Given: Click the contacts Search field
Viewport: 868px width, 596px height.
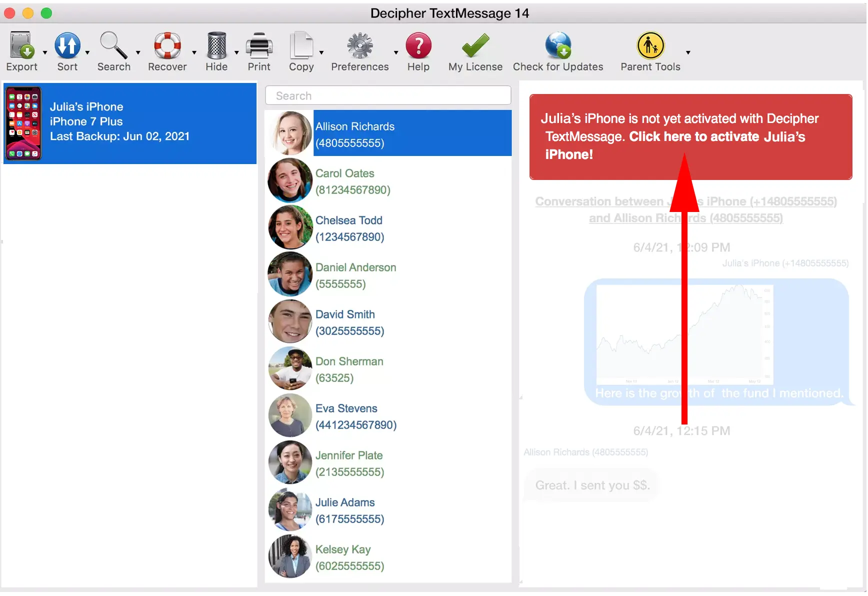Looking at the screenshot, I should click(388, 95).
